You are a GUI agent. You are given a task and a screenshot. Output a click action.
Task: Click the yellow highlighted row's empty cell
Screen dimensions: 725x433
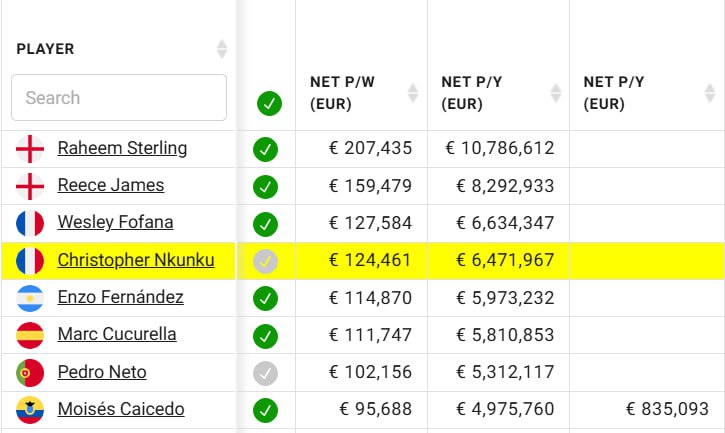click(x=646, y=261)
